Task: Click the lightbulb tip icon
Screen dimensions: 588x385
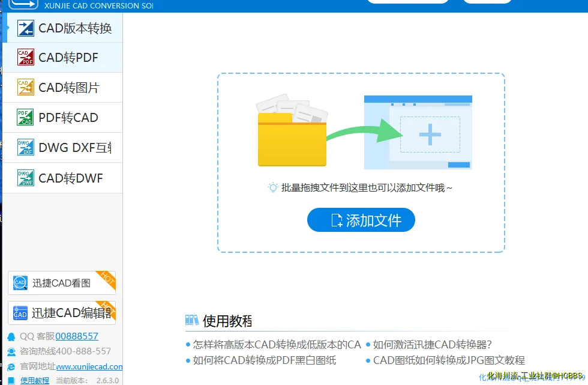Action: pos(273,187)
